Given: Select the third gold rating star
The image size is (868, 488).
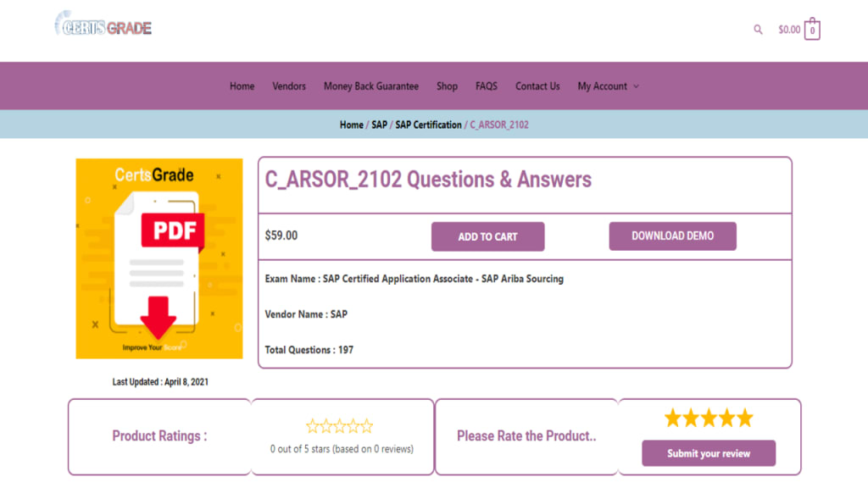Looking at the screenshot, I should [709, 419].
